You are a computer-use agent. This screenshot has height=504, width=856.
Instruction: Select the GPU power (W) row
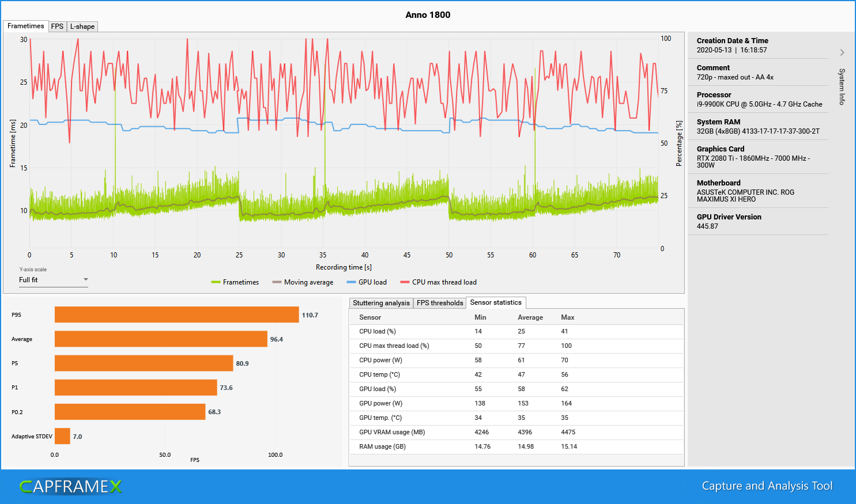point(516,403)
